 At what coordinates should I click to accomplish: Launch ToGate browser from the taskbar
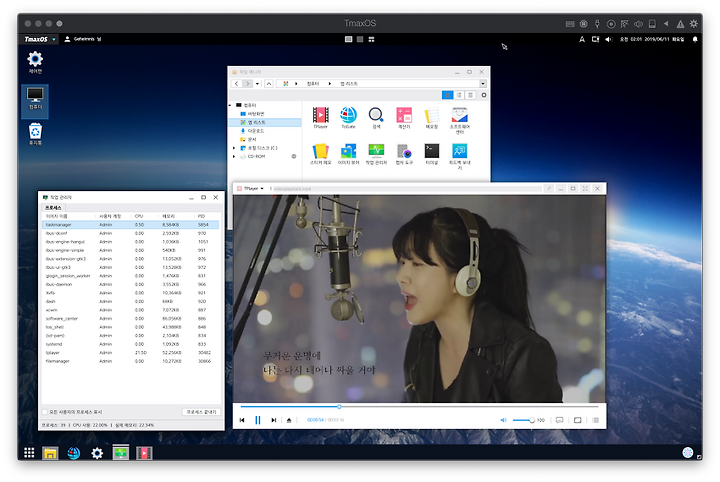tap(73, 454)
